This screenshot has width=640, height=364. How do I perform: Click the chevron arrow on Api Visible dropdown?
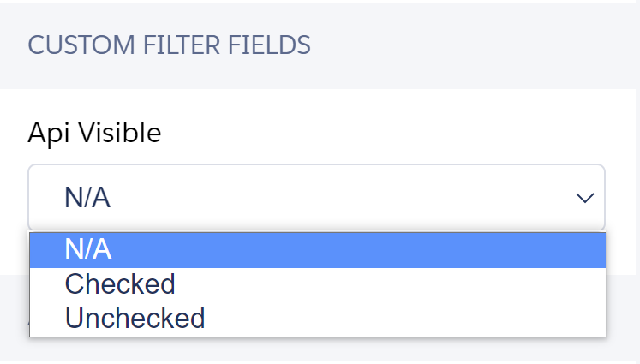585,198
